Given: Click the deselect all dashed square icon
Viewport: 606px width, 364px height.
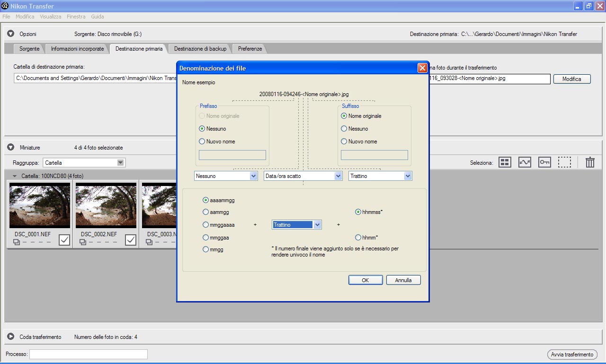Looking at the screenshot, I should pos(564,162).
